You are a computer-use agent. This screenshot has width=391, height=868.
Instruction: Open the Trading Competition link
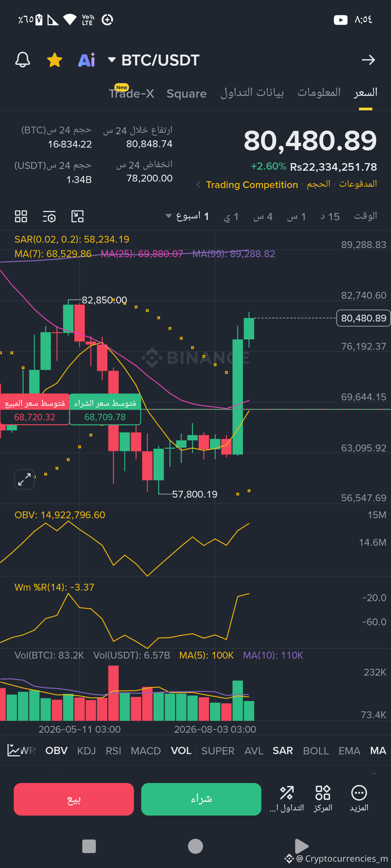252,185
